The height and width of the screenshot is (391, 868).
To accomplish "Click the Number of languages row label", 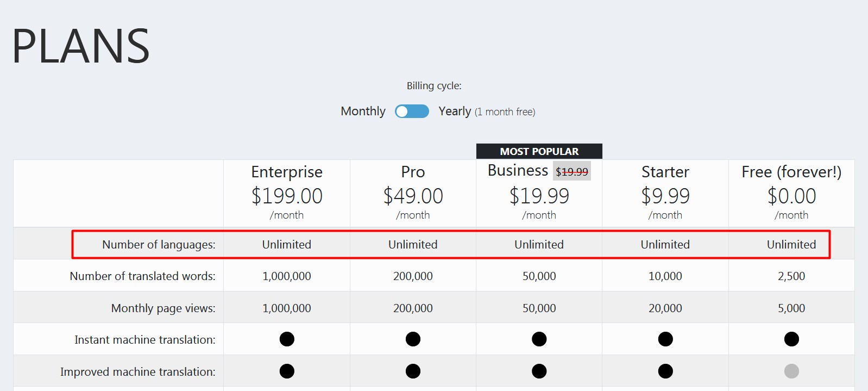I will (159, 245).
